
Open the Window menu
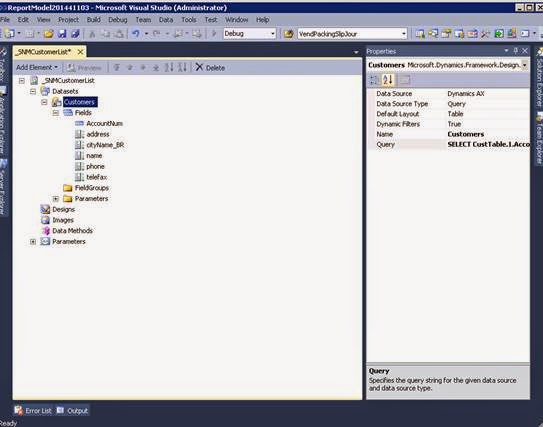[237, 20]
